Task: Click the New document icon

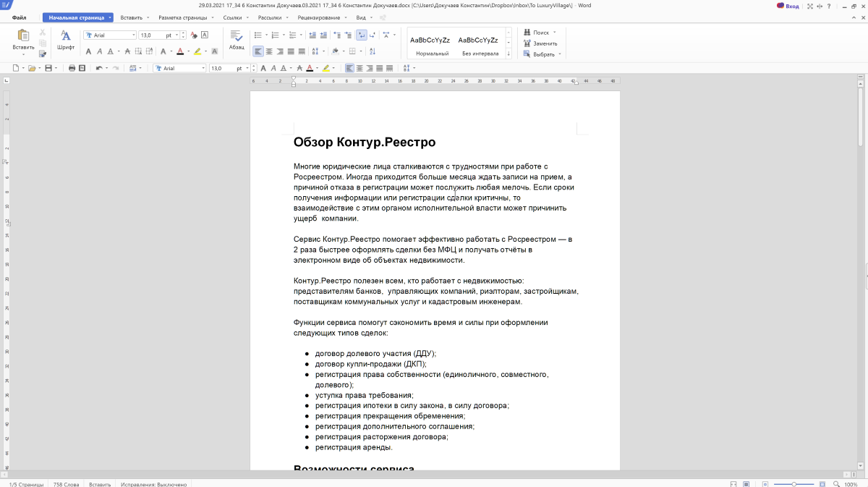Action: [16, 68]
